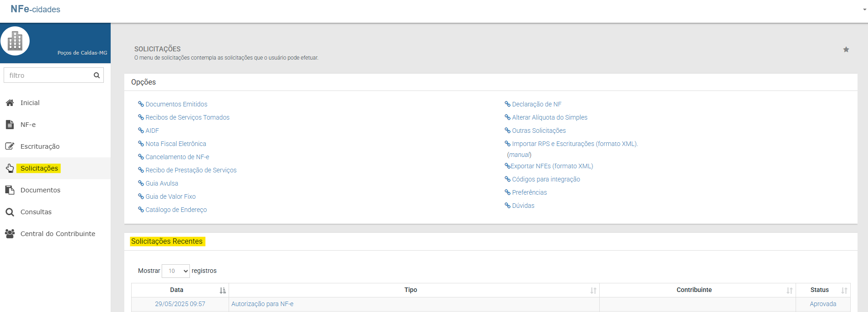
Task: Click the sort icon in Contribuinte column
Action: 789,291
